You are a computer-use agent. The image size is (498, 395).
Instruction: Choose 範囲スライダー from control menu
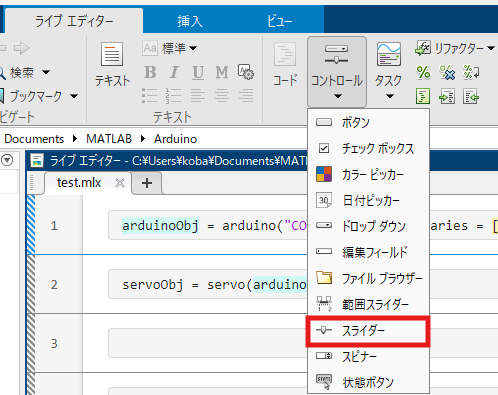coord(368,304)
